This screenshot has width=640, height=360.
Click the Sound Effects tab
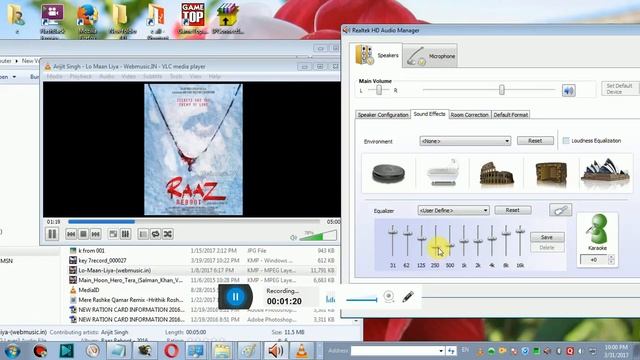tap(429, 114)
